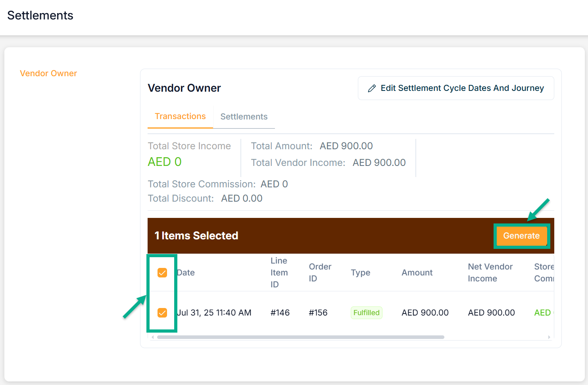Viewport: 588px width, 385px height.
Task: Click the Type column header
Action: [x=360, y=273]
